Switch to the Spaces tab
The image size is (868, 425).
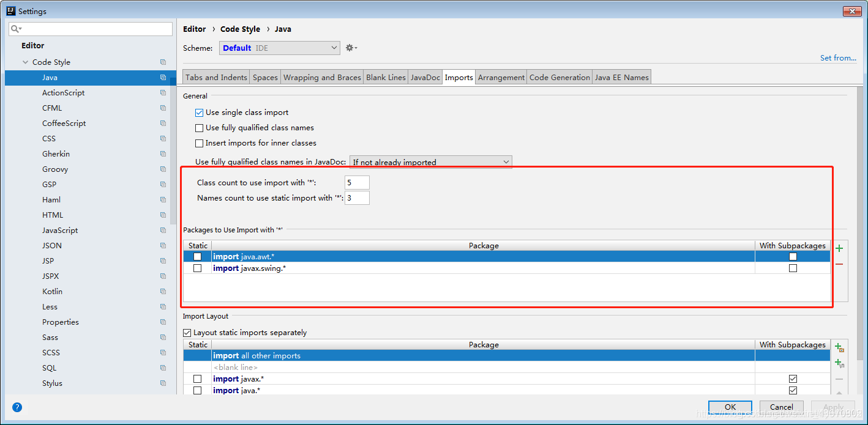pos(265,77)
